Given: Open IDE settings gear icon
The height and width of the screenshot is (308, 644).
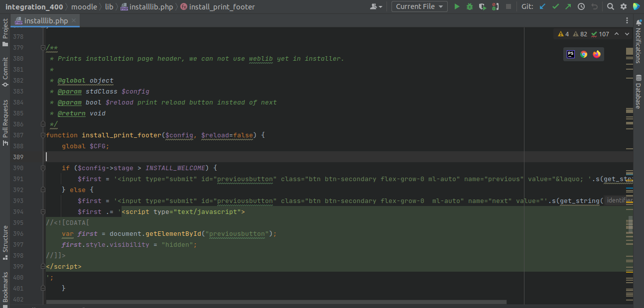Looking at the screenshot, I should (x=624, y=6).
